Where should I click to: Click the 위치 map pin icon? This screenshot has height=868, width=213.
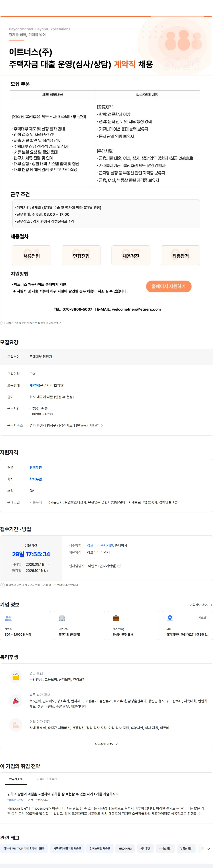pyautogui.click(x=170, y=618)
